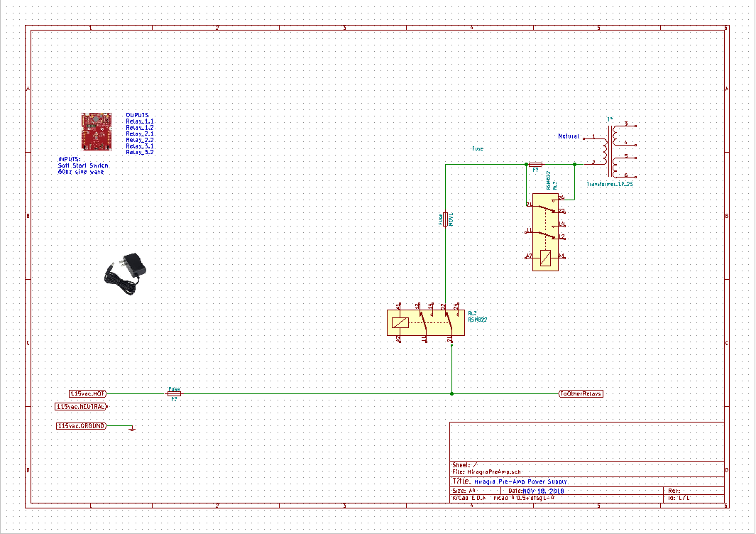Click the Transformer_1P_2S value label
This screenshot has width=756, height=534.
pos(609,184)
